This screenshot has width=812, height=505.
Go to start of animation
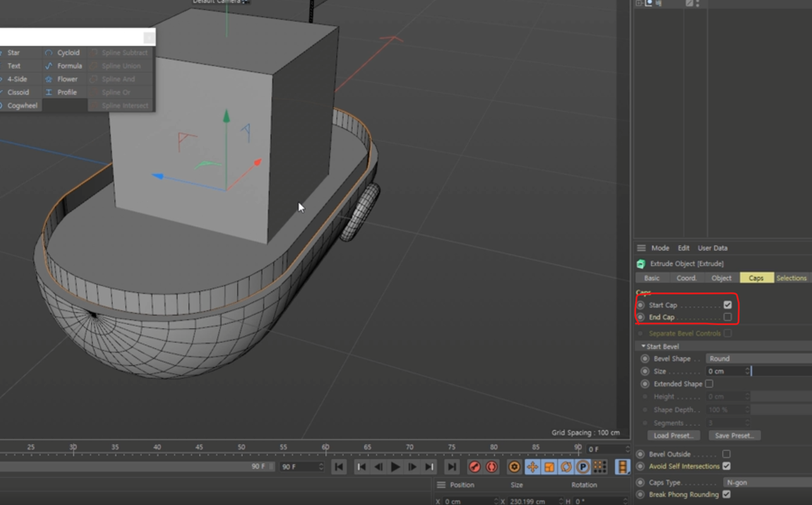(x=339, y=467)
